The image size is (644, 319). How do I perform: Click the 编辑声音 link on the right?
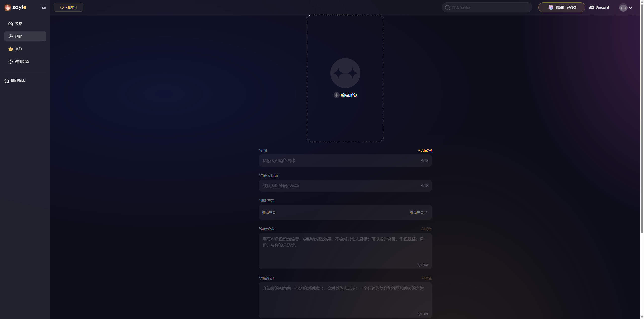click(x=417, y=212)
